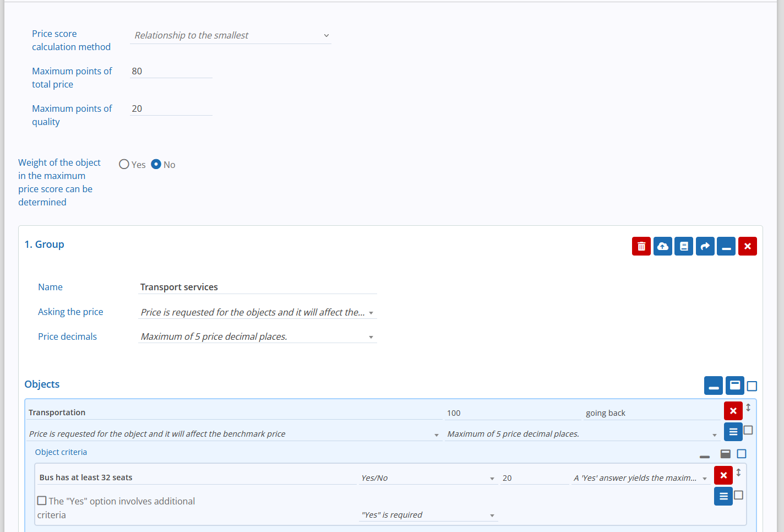Edit the unit field showing 'going back'
The width and height of the screenshot is (784, 532).
click(652, 413)
